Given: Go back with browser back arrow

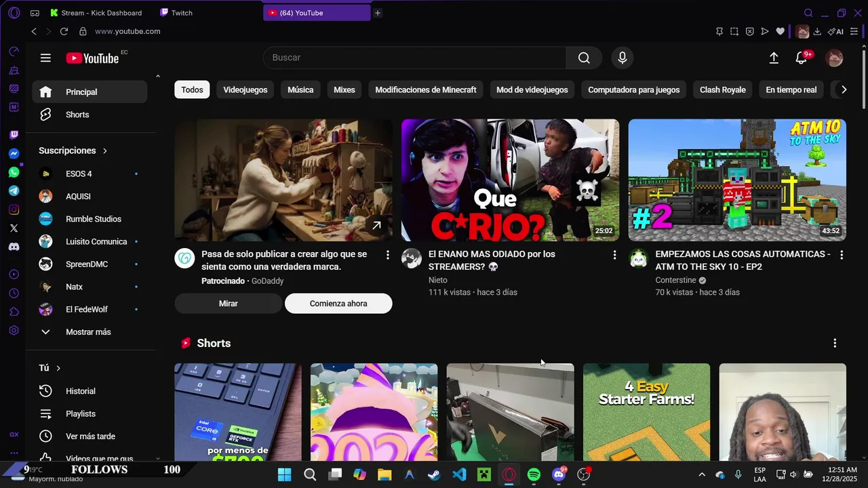Looking at the screenshot, I should click(34, 31).
